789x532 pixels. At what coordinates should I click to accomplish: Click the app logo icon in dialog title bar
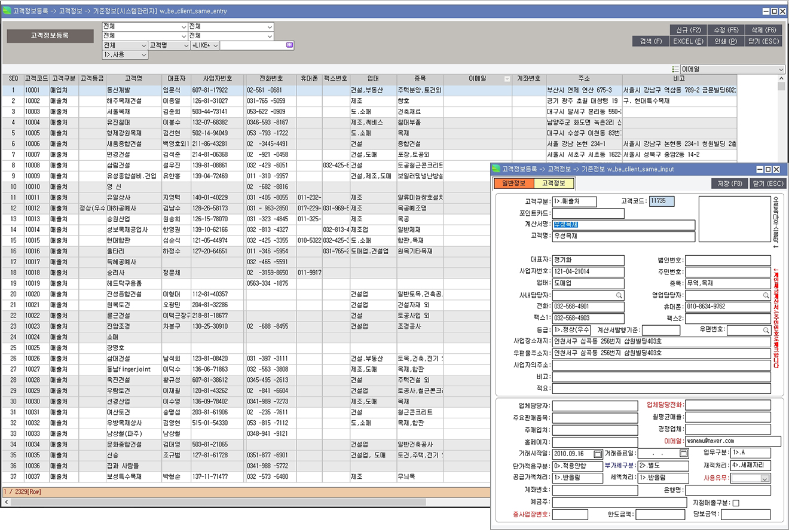point(496,169)
